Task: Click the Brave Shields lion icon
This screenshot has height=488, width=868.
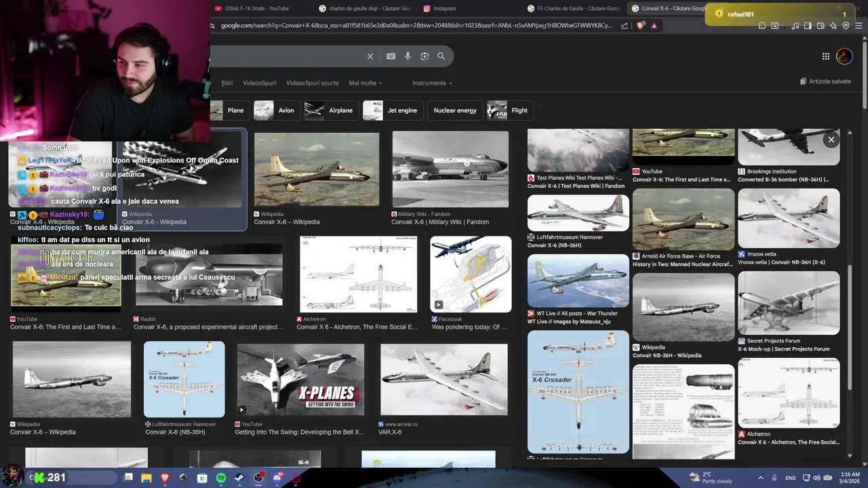Action: (641, 26)
